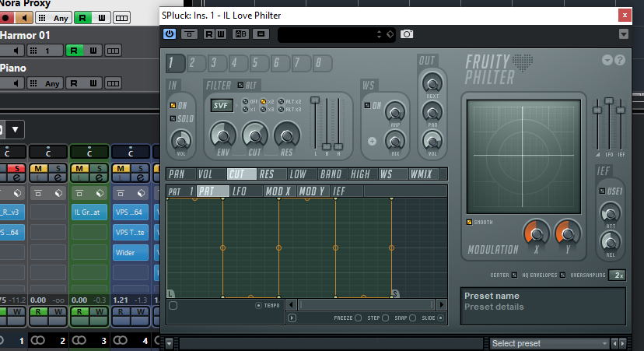
Task: Take plugin snapshot with camera icon
Action: [407, 33]
